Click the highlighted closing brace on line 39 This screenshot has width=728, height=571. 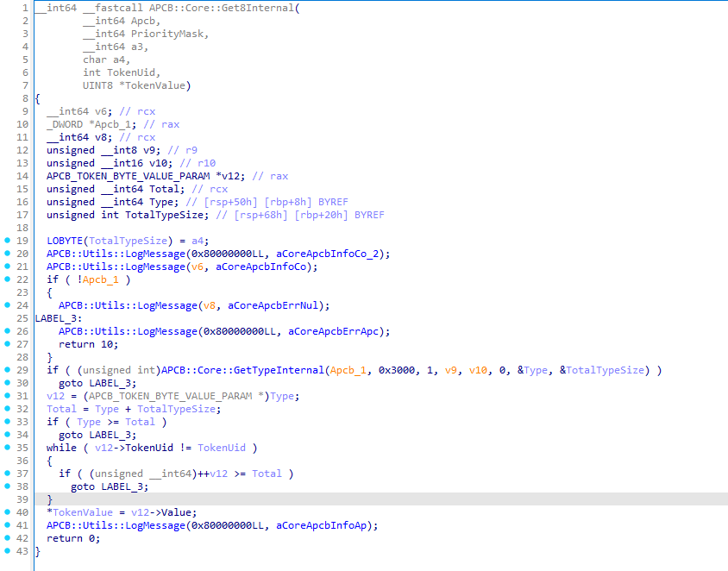click(x=49, y=499)
